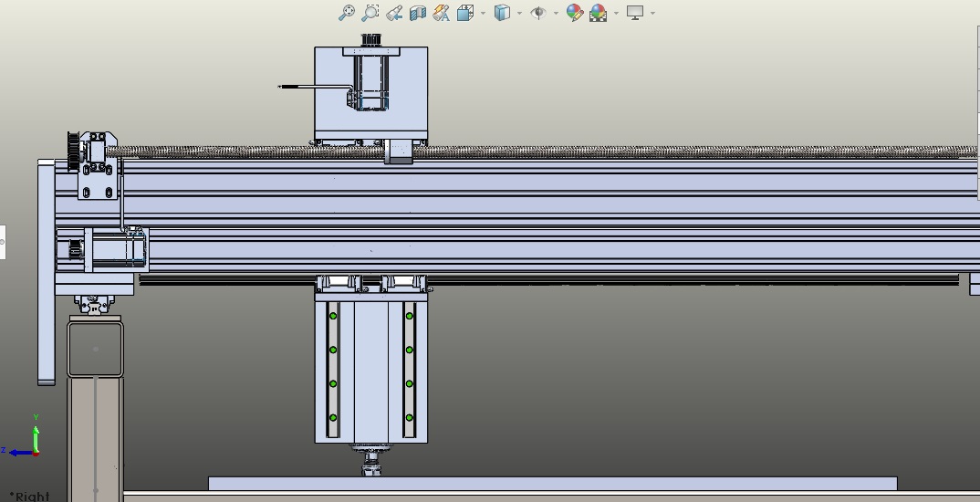This screenshot has height=502, width=980.
Task: Open the Apply Scene dropdown arrow
Action: point(616,13)
